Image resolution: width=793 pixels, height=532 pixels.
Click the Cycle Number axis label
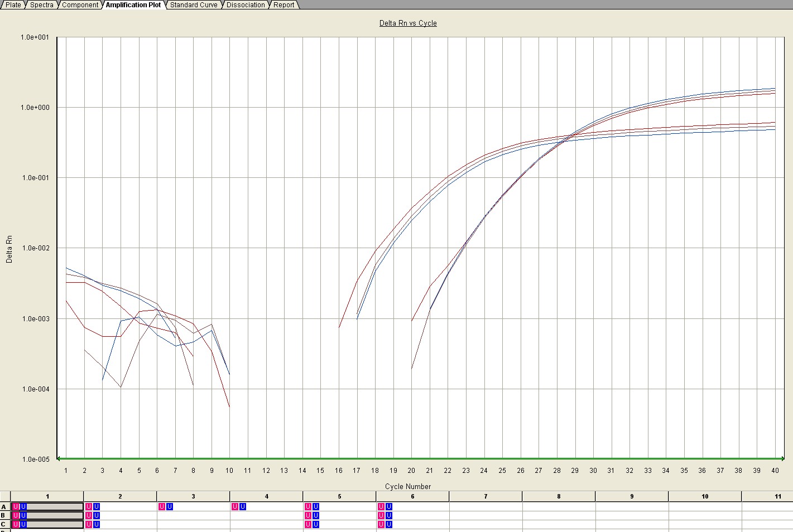[408, 486]
